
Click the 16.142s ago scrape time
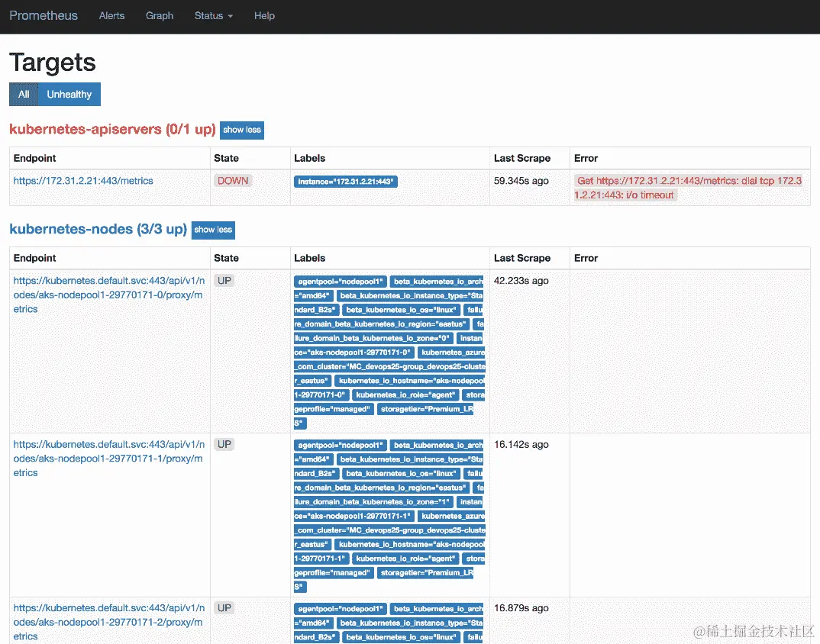(521, 444)
